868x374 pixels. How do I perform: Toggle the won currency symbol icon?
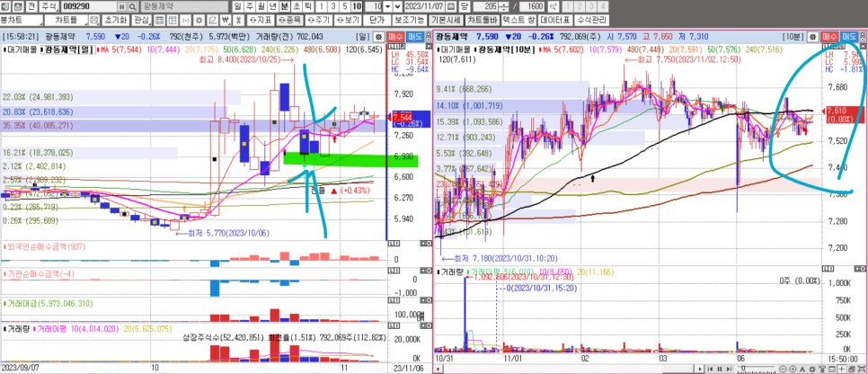click(x=226, y=20)
